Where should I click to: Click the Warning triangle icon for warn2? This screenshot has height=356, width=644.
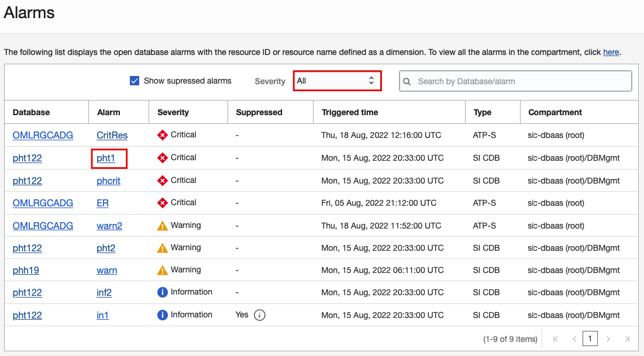pyautogui.click(x=163, y=226)
